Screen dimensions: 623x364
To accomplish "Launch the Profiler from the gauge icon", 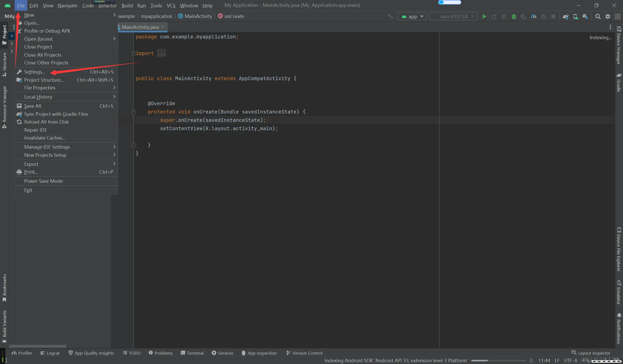I will (x=534, y=16).
